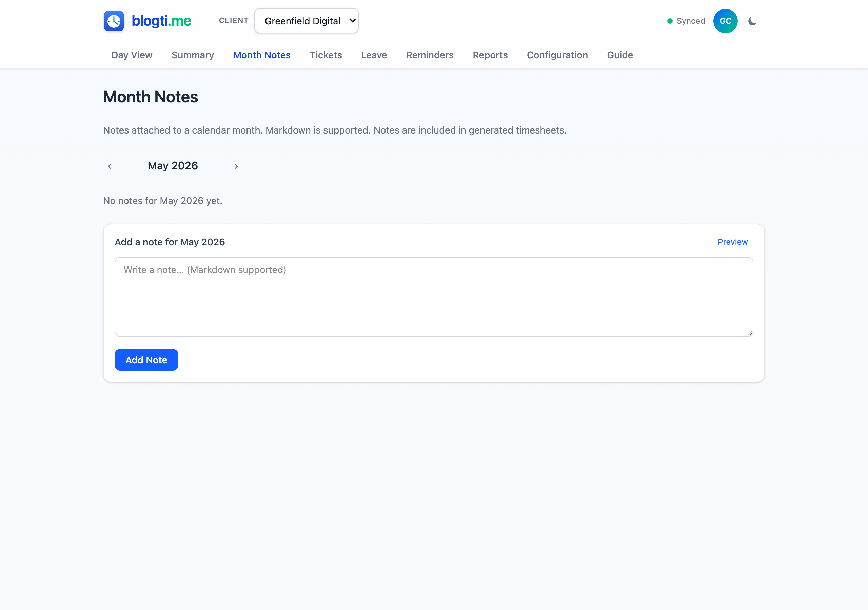
Task: Click the Add Note button
Action: pyautogui.click(x=146, y=360)
